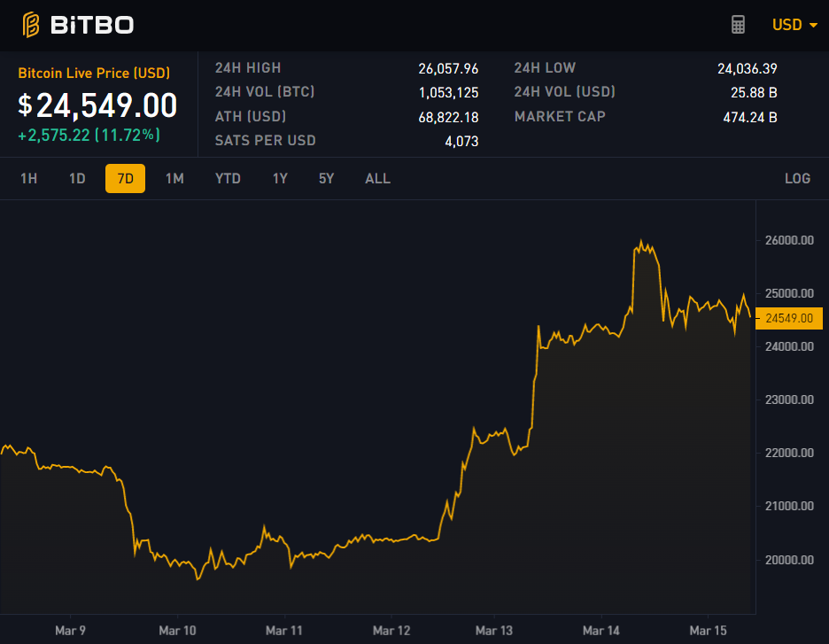Click the 22000.00 price axis label
The height and width of the screenshot is (644, 829).
789,454
